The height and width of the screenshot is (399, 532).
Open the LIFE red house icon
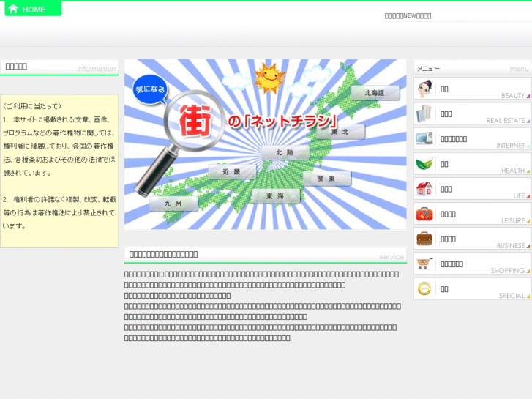424,189
